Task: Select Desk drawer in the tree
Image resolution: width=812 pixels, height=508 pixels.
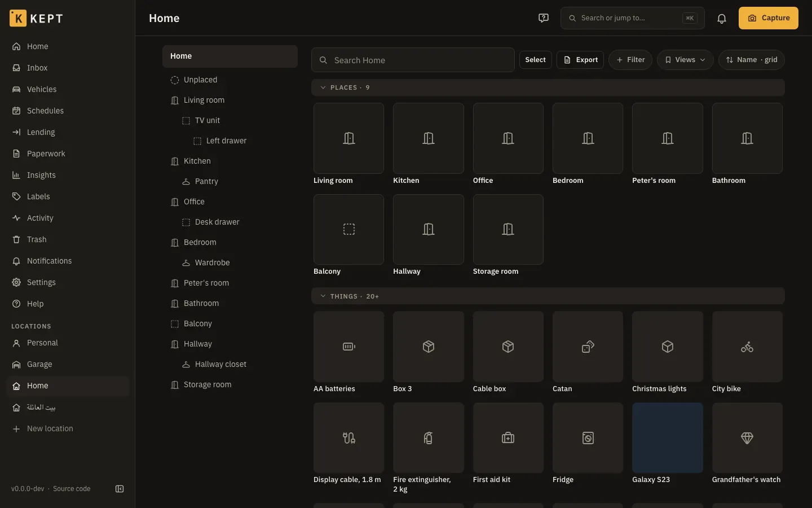Action: coord(230,222)
